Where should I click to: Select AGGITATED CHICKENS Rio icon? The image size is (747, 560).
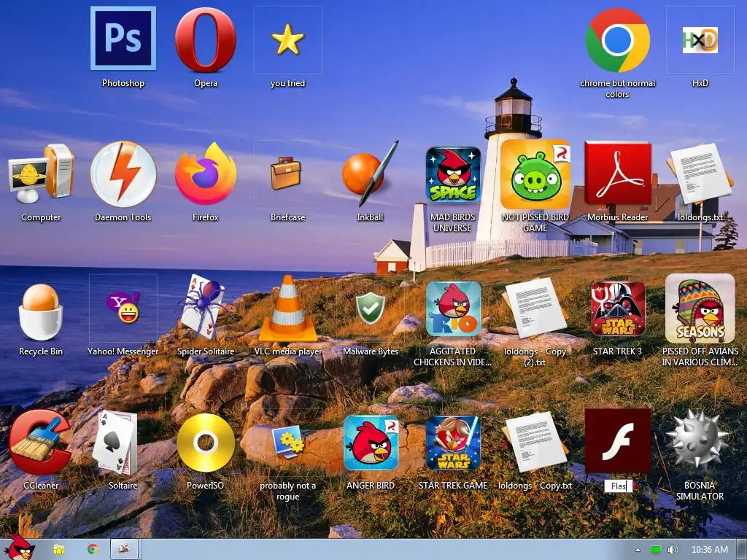[453, 308]
